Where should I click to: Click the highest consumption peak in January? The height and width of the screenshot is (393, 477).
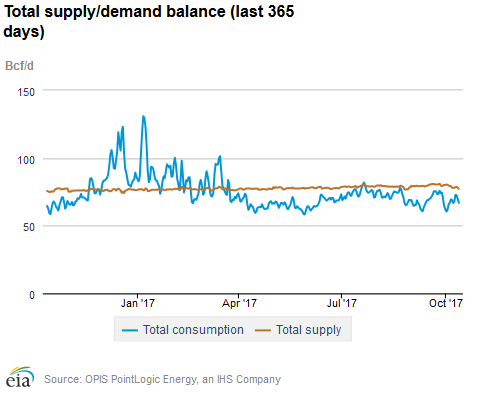(x=143, y=116)
